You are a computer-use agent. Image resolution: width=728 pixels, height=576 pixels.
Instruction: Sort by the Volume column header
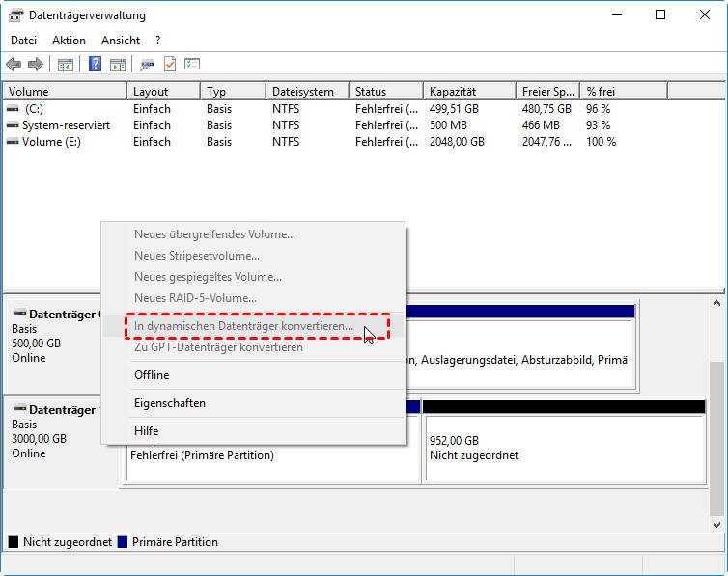coord(65,92)
